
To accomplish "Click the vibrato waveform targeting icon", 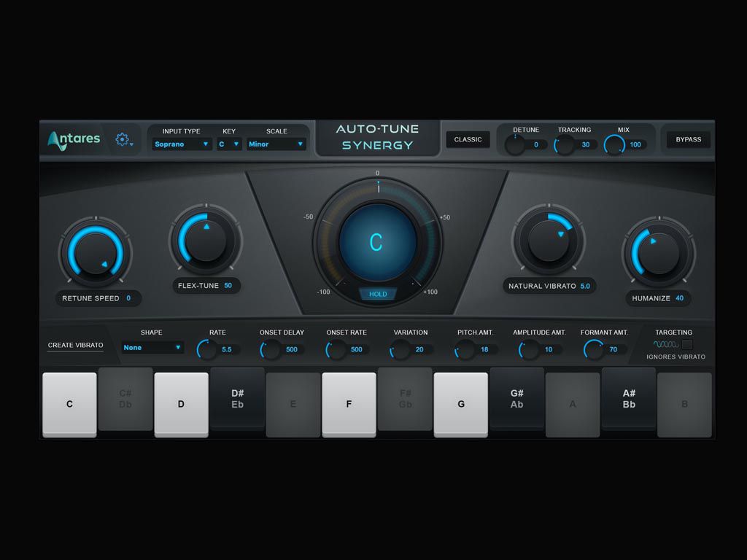I will tap(666, 344).
